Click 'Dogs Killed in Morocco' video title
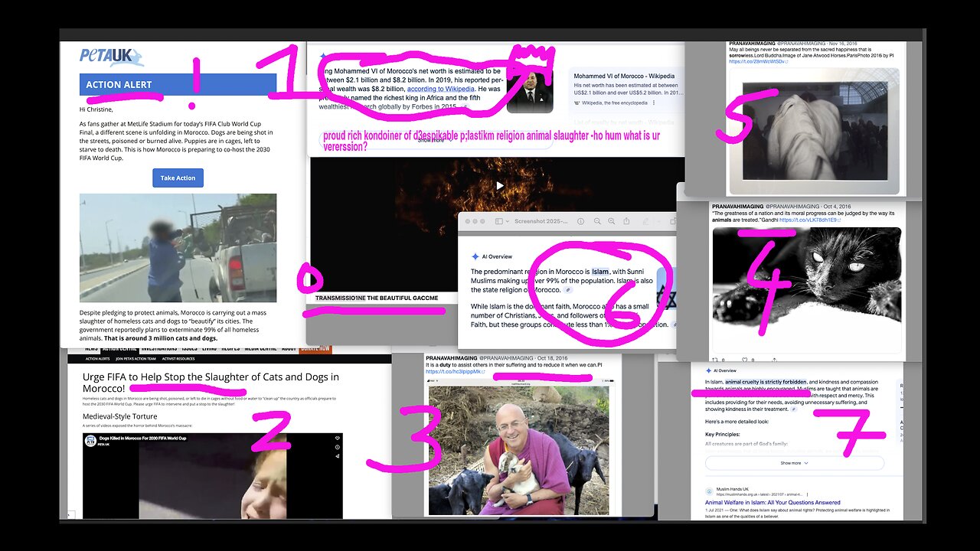Screen dimensions: 980x551 [142, 439]
